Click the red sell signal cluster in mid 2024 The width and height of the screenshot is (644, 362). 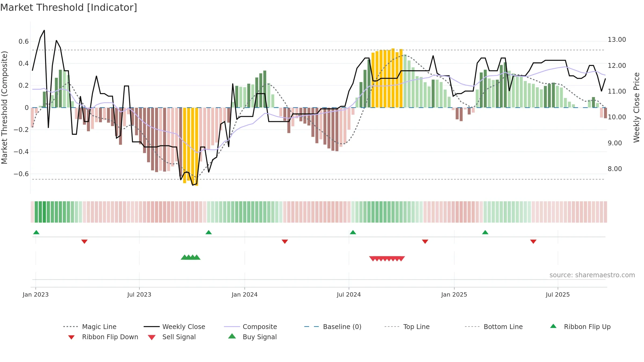387,258
